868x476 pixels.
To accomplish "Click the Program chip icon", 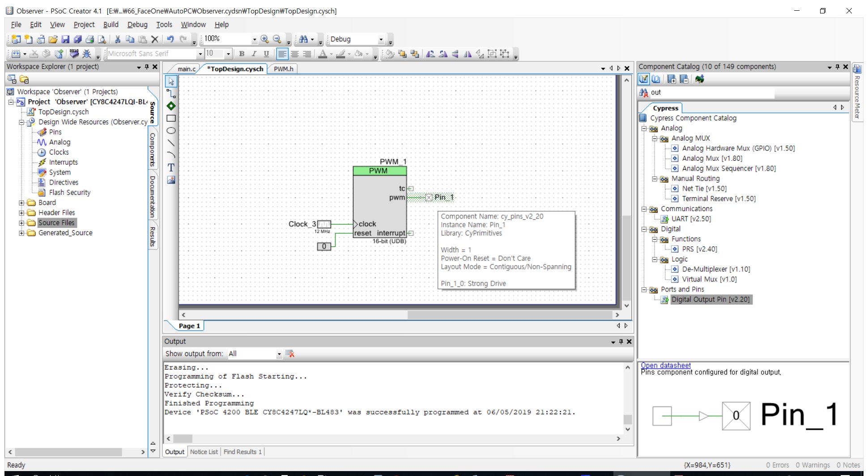I will [74, 54].
